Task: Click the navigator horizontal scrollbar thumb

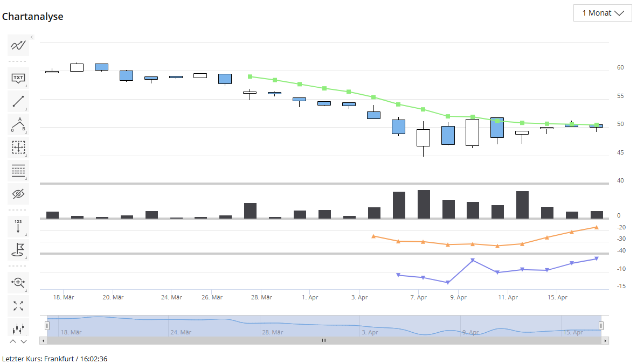Action: click(324, 341)
